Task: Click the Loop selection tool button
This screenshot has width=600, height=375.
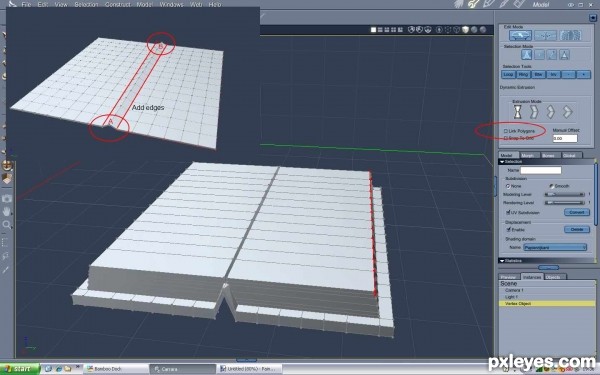Action: 508,75
